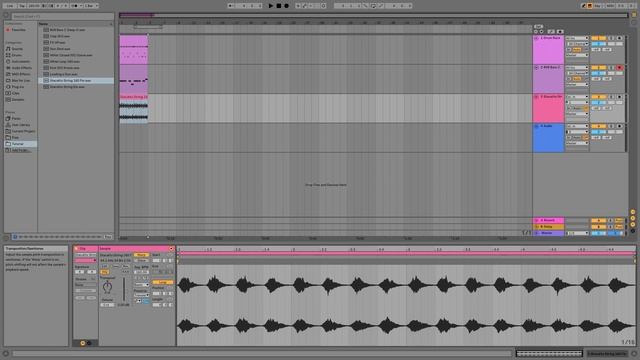Viewport: 640px width, 360px height.
Task: Toggle the Warp button in Sample box
Action: [141, 255]
